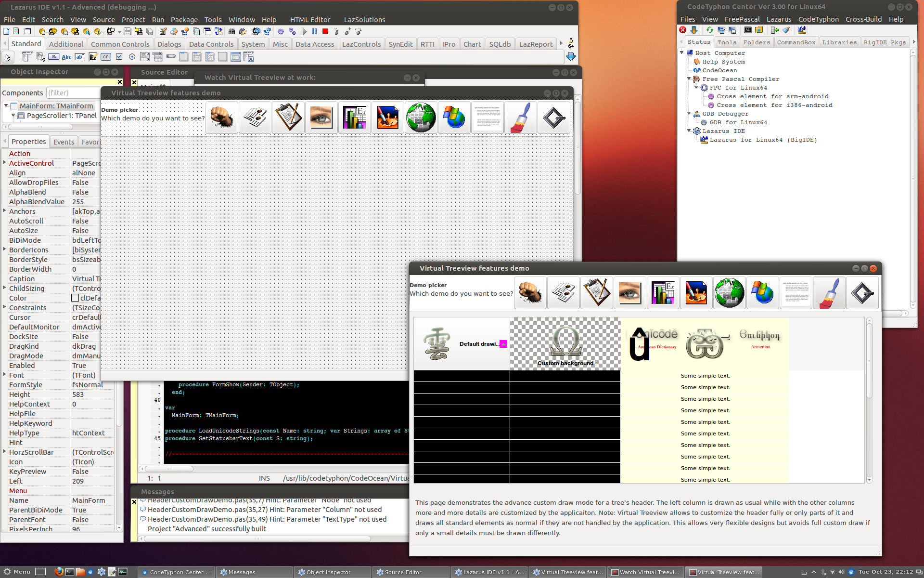The image size is (924, 578).
Task: Open the Project menu in Lazarus IDE
Action: click(133, 20)
